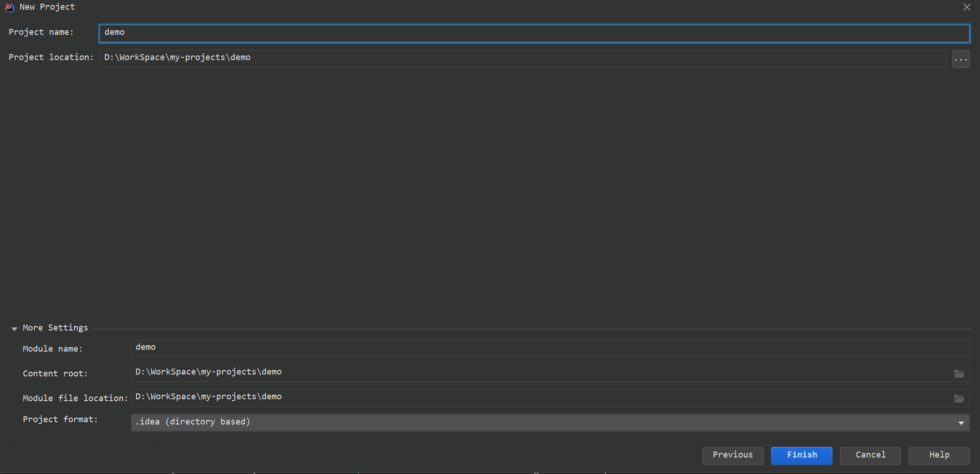Click the "Project location:" label
This screenshot has height=474, width=980.
(51, 57)
